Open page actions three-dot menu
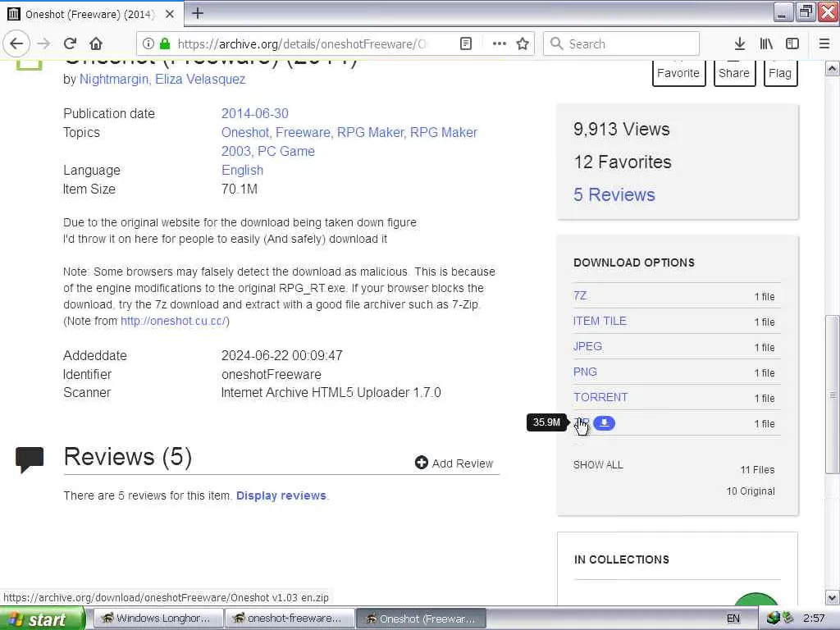This screenshot has height=630, width=840. 500,43
